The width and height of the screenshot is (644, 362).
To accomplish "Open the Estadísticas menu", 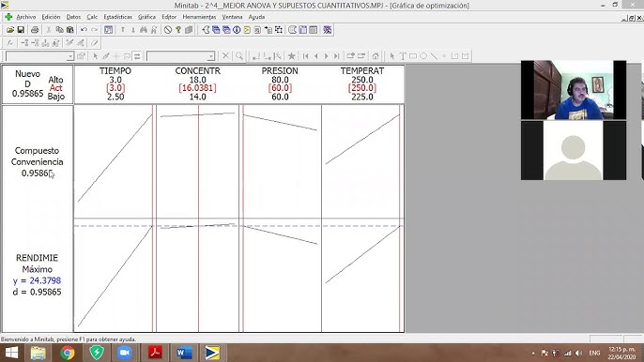I will coord(118,17).
